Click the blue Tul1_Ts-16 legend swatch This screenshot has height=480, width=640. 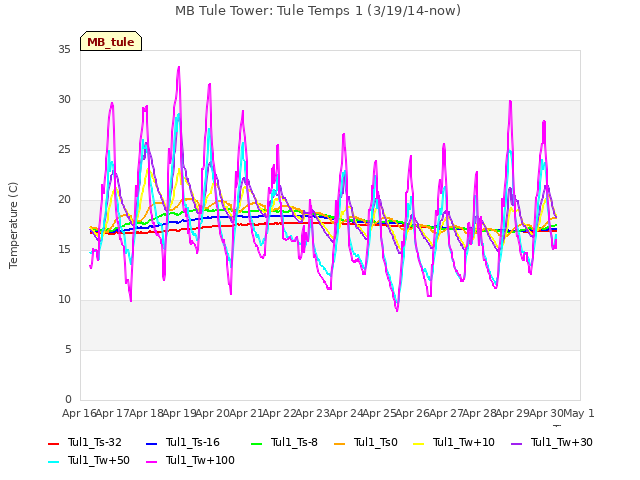(x=151, y=444)
